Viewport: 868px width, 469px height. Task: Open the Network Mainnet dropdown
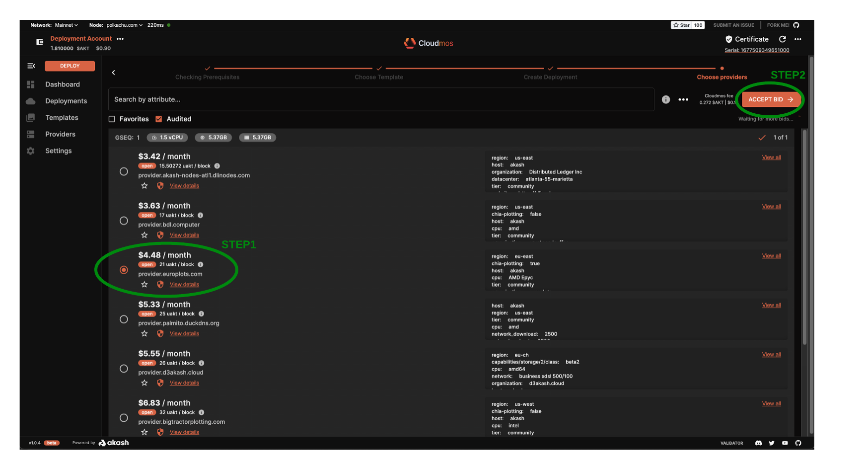pos(66,25)
